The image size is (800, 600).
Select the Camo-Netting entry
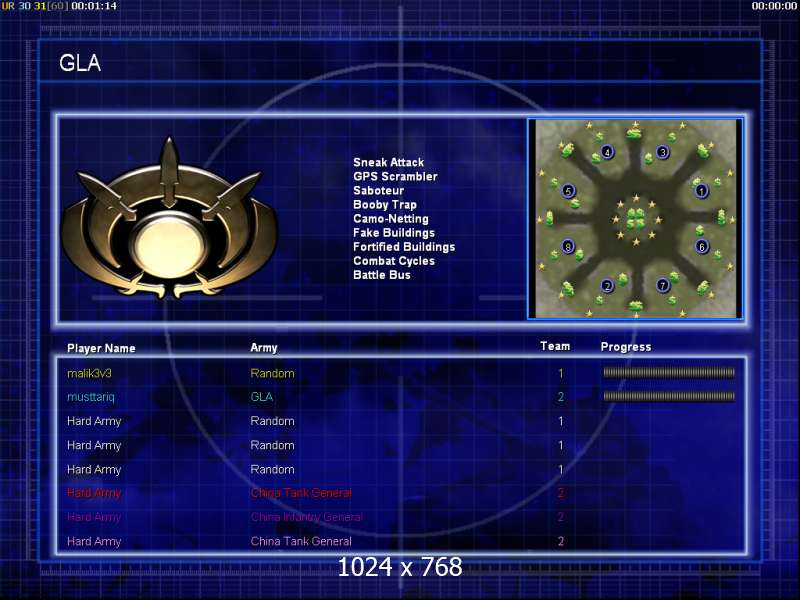pyautogui.click(x=391, y=219)
